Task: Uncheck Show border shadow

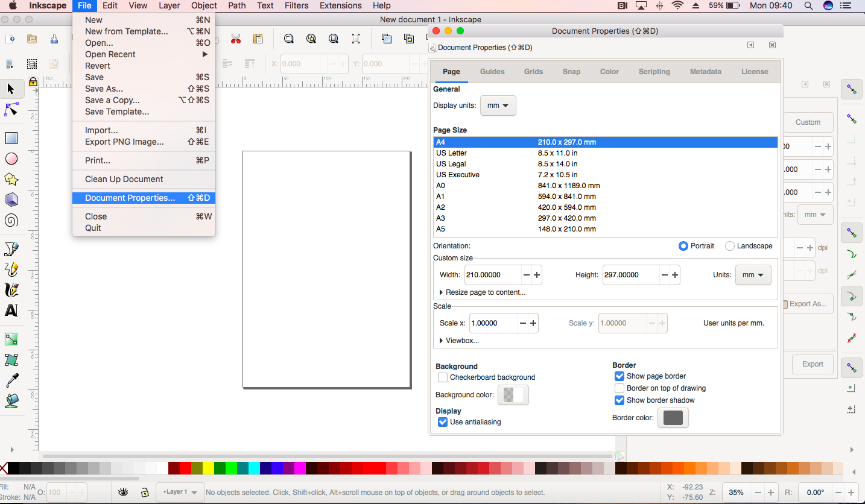Action: coord(619,400)
